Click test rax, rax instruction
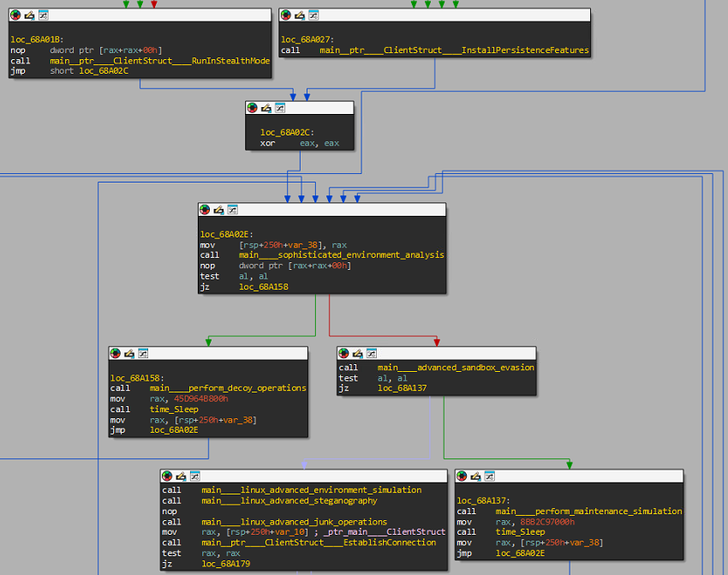Screen dimensions: 728x575 (201, 554)
